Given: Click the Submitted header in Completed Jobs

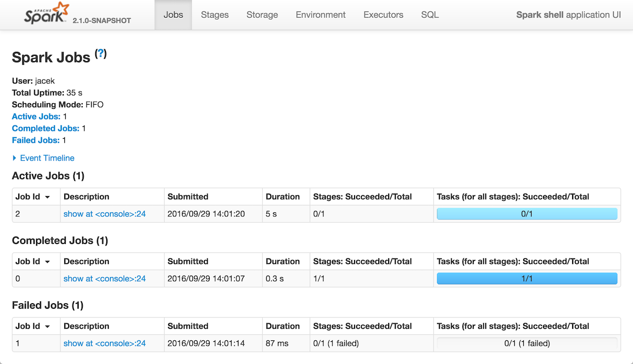Looking at the screenshot, I should (188, 261).
